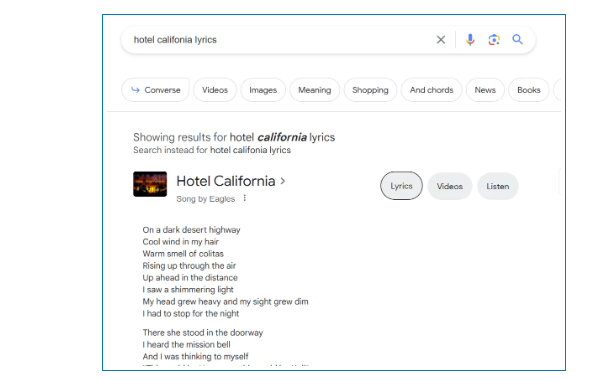Pick the And chords suggestion chip
Screen dimensions: 605x380
[x=431, y=90]
